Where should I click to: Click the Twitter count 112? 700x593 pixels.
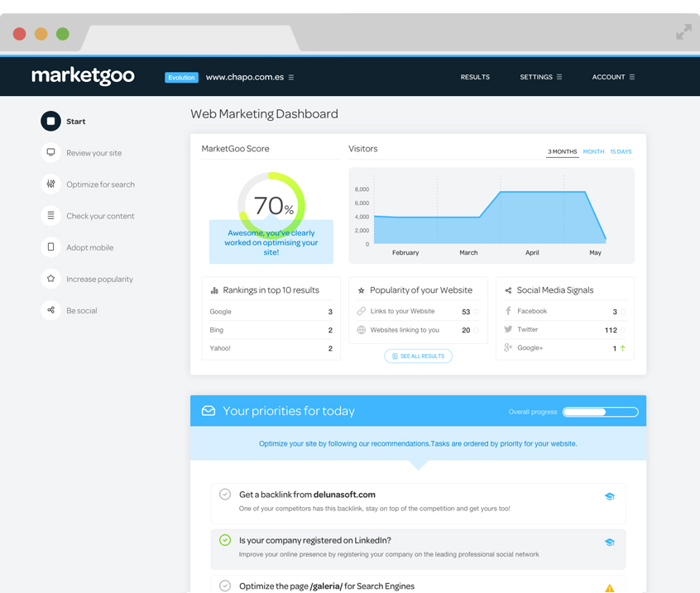[x=611, y=330]
